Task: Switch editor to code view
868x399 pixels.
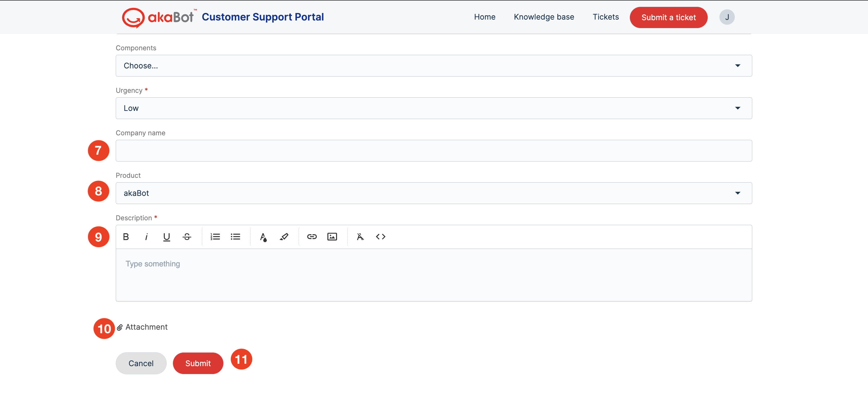Action: coord(380,237)
